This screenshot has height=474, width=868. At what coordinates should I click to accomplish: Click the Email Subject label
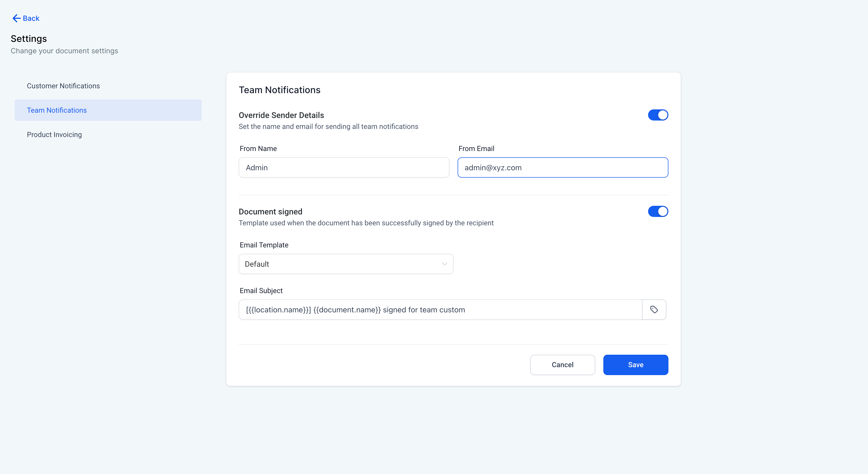[x=261, y=291]
